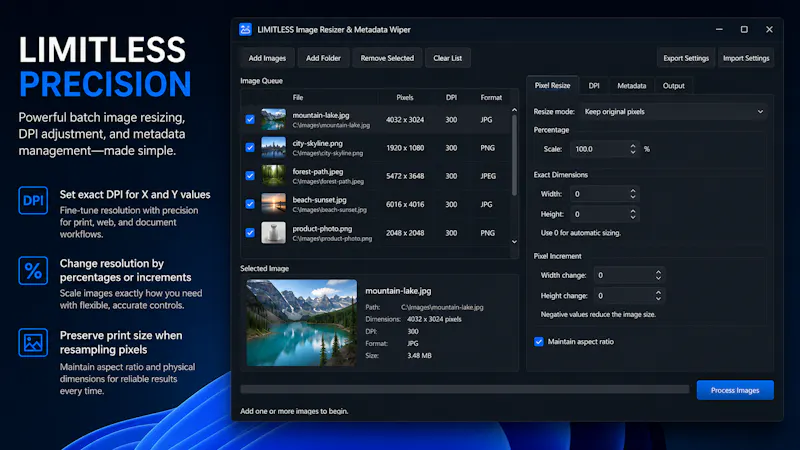
Task: Click the Add Images button
Action: 267,58
